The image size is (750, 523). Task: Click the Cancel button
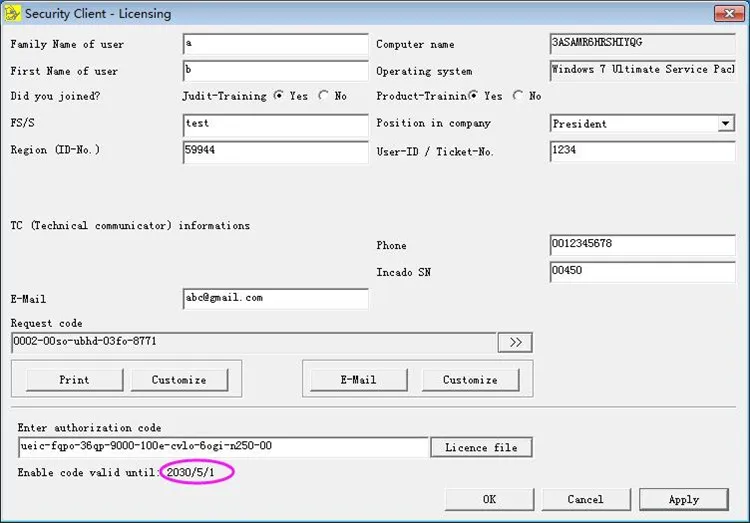point(586,500)
